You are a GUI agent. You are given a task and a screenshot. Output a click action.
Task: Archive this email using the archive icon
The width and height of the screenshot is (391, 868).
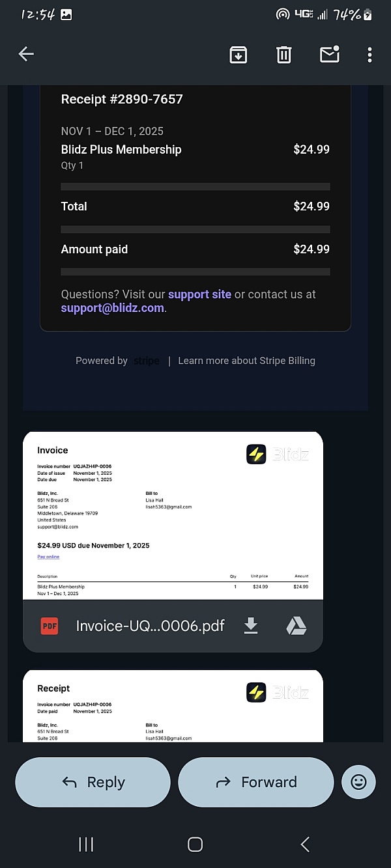pyautogui.click(x=239, y=55)
